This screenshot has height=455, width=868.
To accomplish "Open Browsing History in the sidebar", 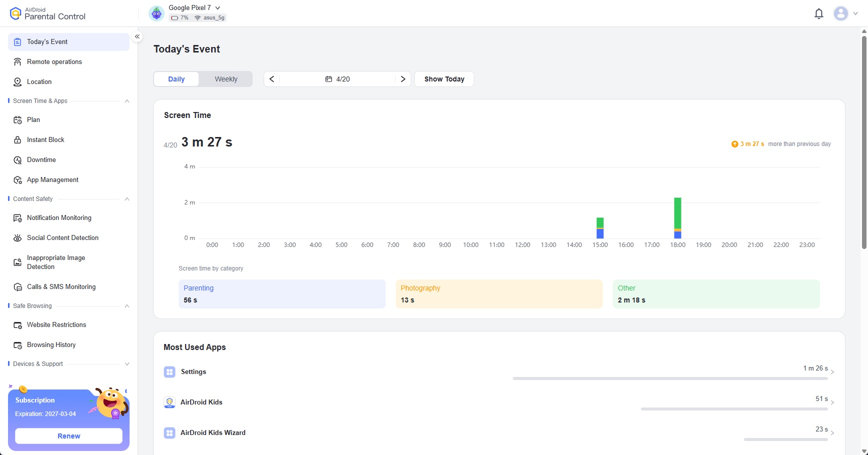I will point(69,345).
